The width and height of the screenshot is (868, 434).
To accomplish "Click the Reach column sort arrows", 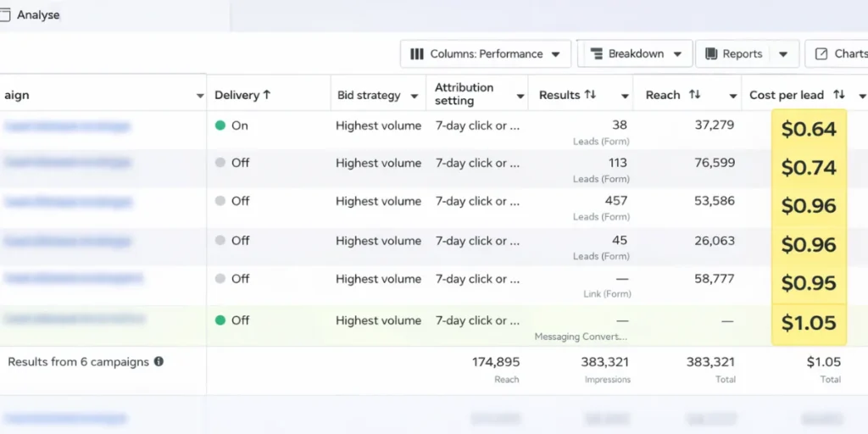I will pos(694,95).
